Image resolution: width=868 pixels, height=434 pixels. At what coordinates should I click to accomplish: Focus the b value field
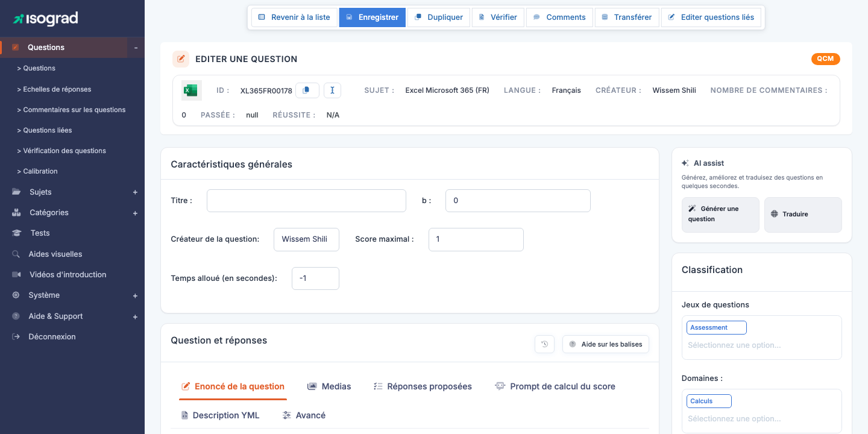point(518,201)
